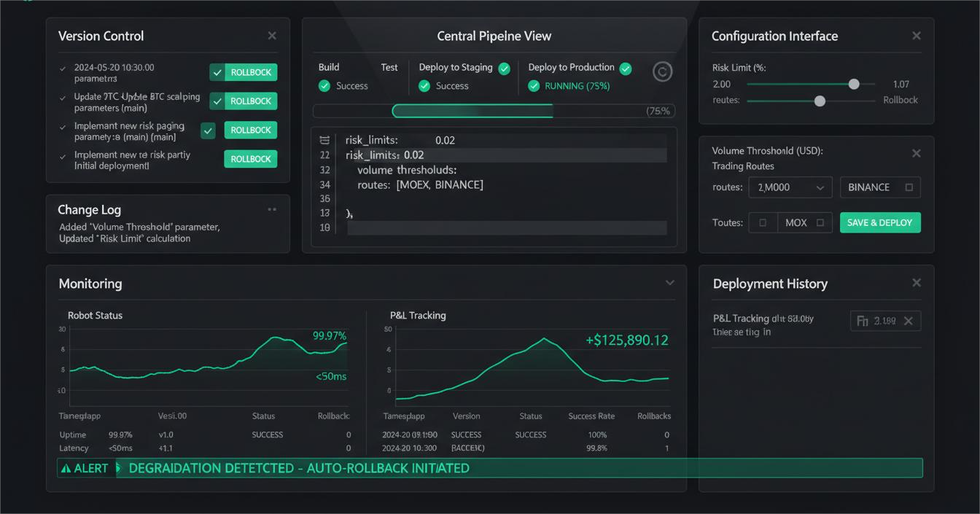Click the Risk Limit slider handle
The image size is (980, 514).
click(x=854, y=85)
